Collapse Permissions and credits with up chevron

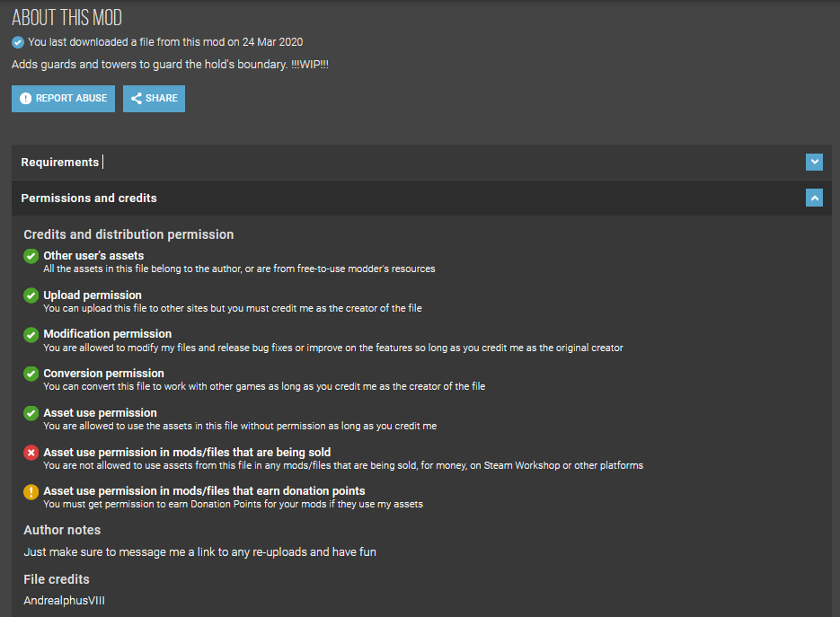coord(814,198)
